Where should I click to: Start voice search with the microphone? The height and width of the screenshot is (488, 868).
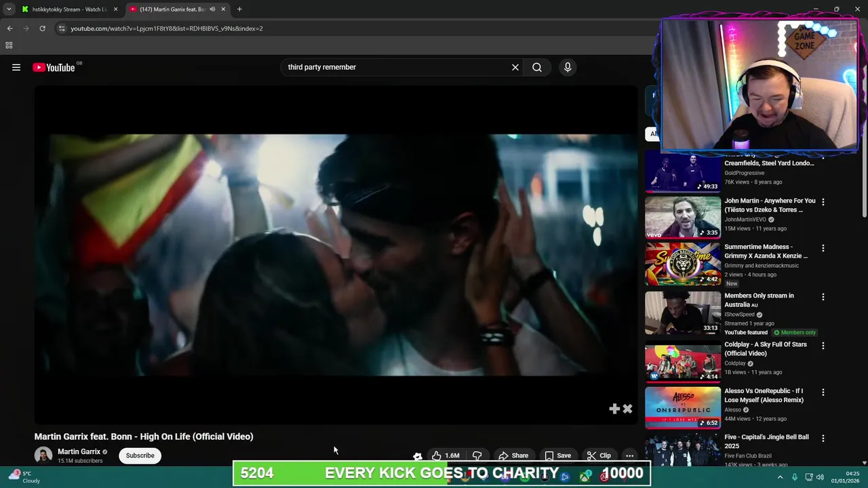(568, 67)
